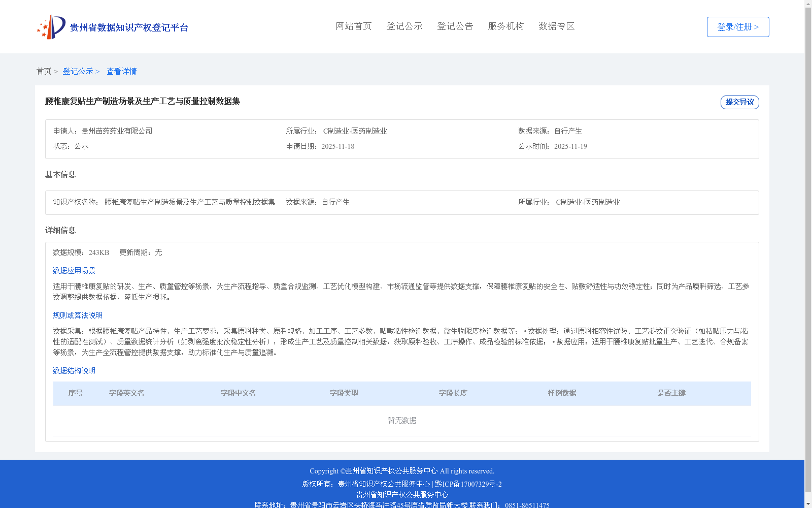Click the 公示时间 2025-11-19 value
This screenshot has width=812, height=508.
(x=570, y=146)
